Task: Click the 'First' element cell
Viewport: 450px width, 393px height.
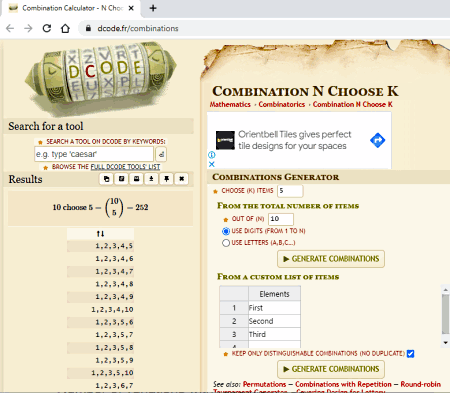Action: (x=274, y=308)
